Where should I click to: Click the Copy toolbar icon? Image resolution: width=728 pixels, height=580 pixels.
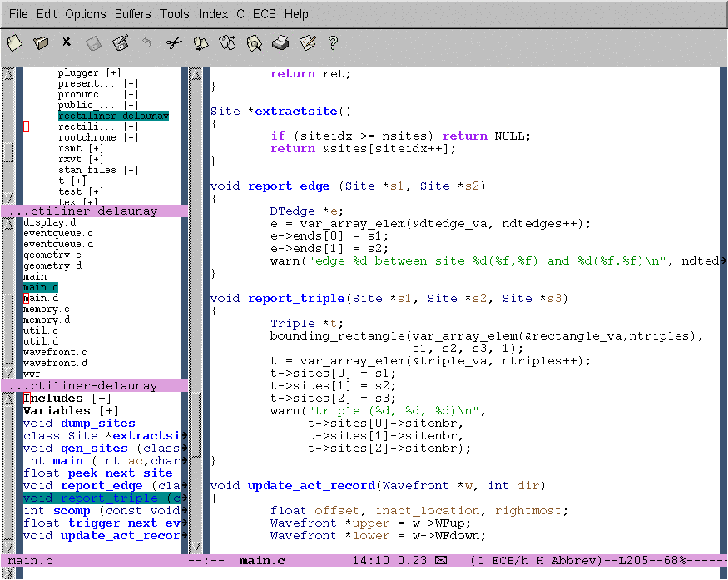coord(201,42)
